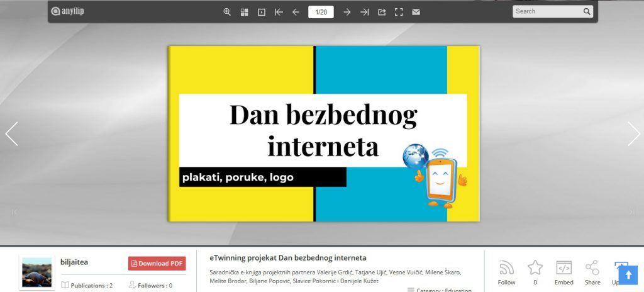Open the biljaitea profile link
This screenshot has width=644, height=292.
coord(74,262)
